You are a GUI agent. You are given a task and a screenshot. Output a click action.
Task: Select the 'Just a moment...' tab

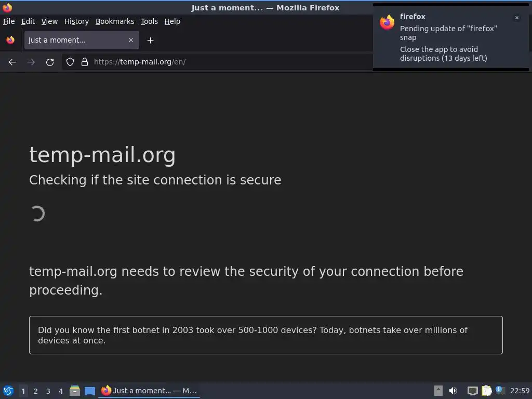point(82,40)
